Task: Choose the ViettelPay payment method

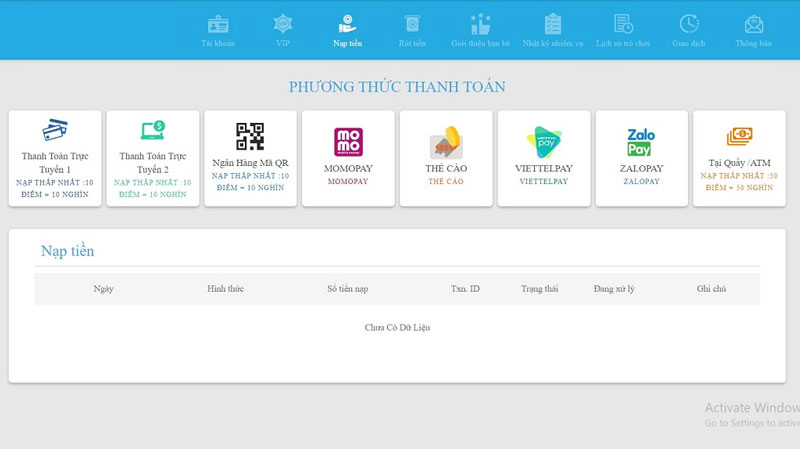Action: (x=543, y=158)
